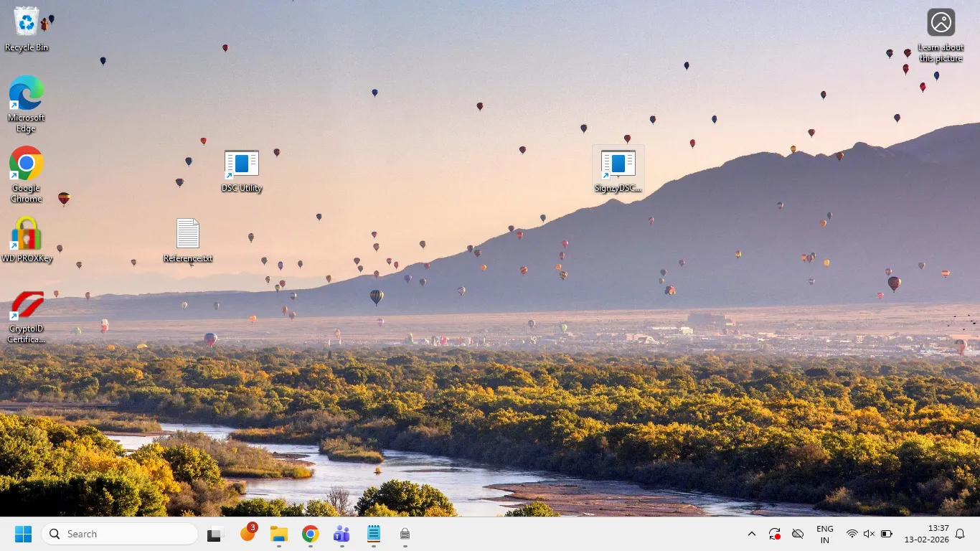
Task: Open notifications with the bell icon
Action: (x=960, y=534)
